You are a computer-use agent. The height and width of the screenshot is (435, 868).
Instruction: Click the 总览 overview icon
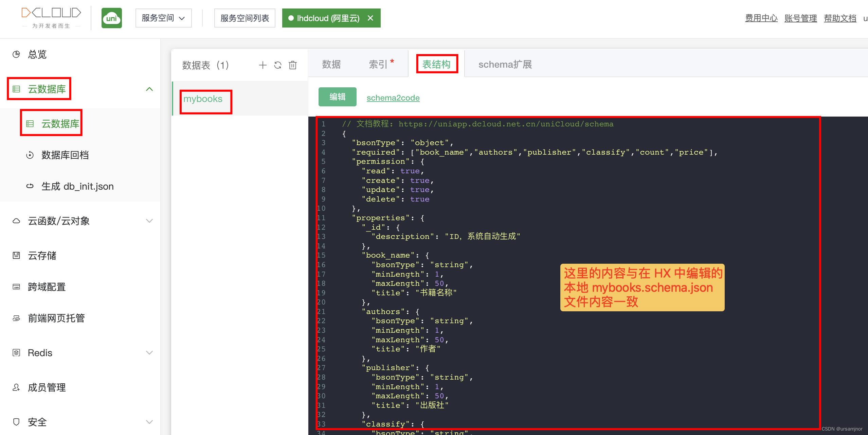[16, 54]
